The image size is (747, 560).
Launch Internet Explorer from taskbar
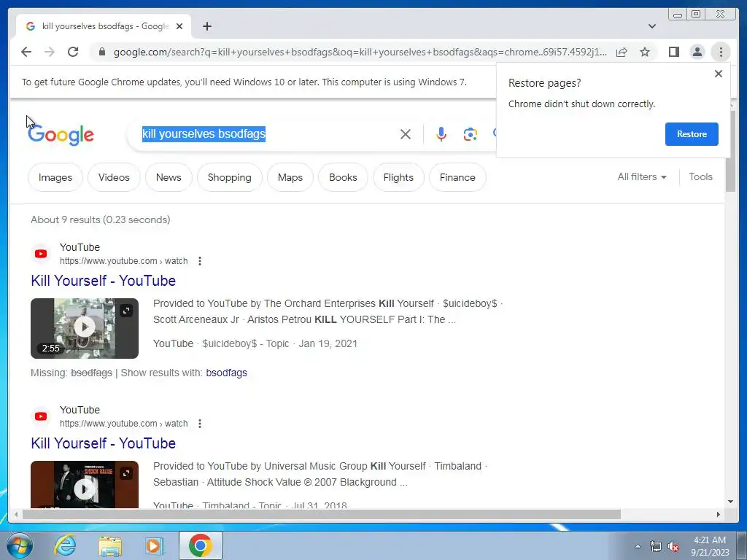[x=65, y=545]
